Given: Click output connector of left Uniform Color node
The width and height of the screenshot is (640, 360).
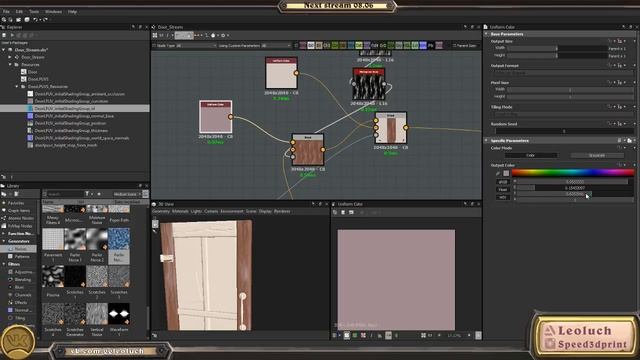Looking at the screenshot, I should click(x=231, y=117).
